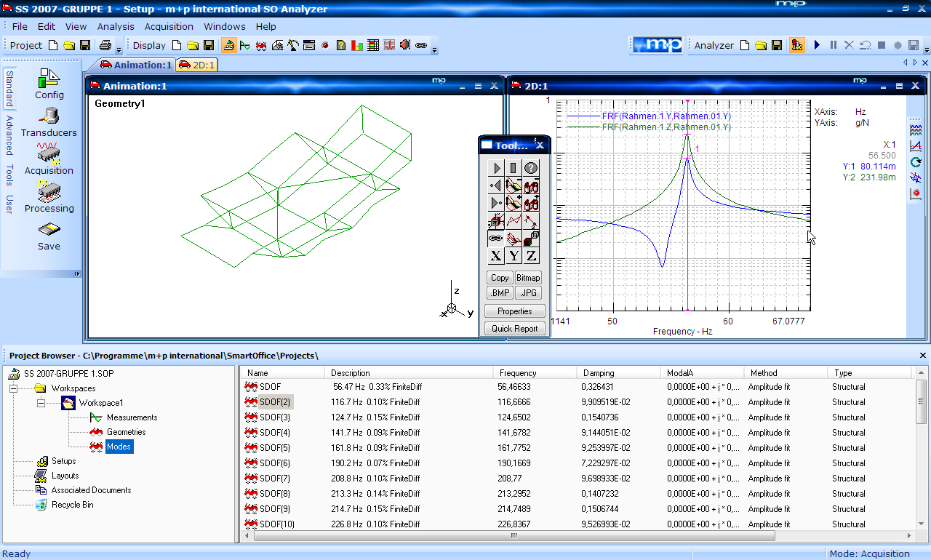The image size is (931, 560).
Task: Click the Save icon in the sidebar
Action: tap(49, 230)
